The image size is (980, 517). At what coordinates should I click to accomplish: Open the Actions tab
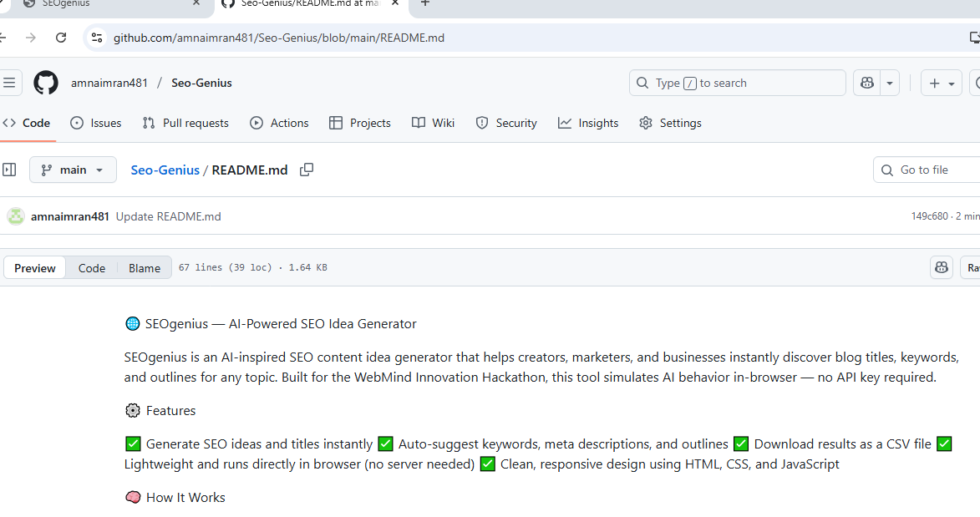279,123
